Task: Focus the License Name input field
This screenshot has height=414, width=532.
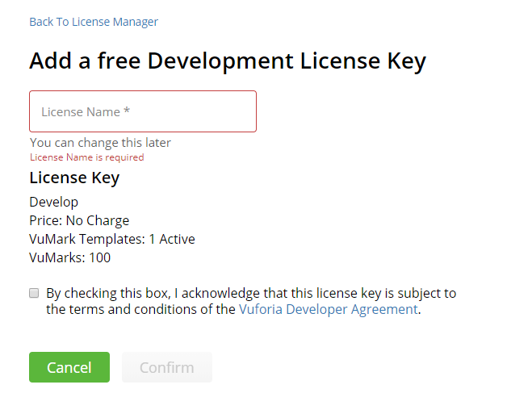Action: click(x=143, y=111)
